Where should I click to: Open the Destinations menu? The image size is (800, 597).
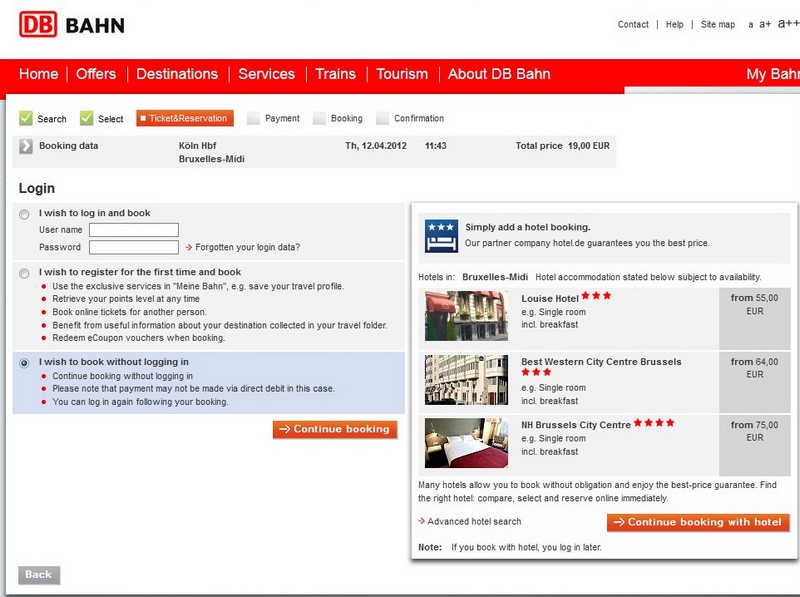pos(177,74)
